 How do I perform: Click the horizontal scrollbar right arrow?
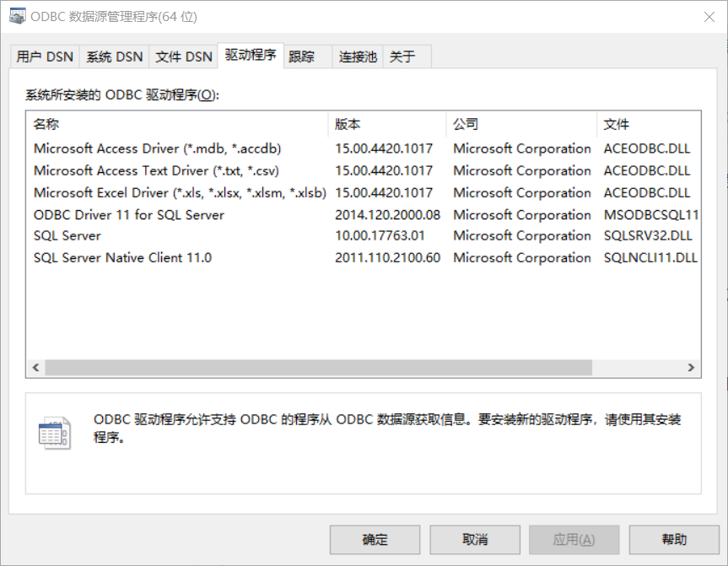tap(691, 367)
